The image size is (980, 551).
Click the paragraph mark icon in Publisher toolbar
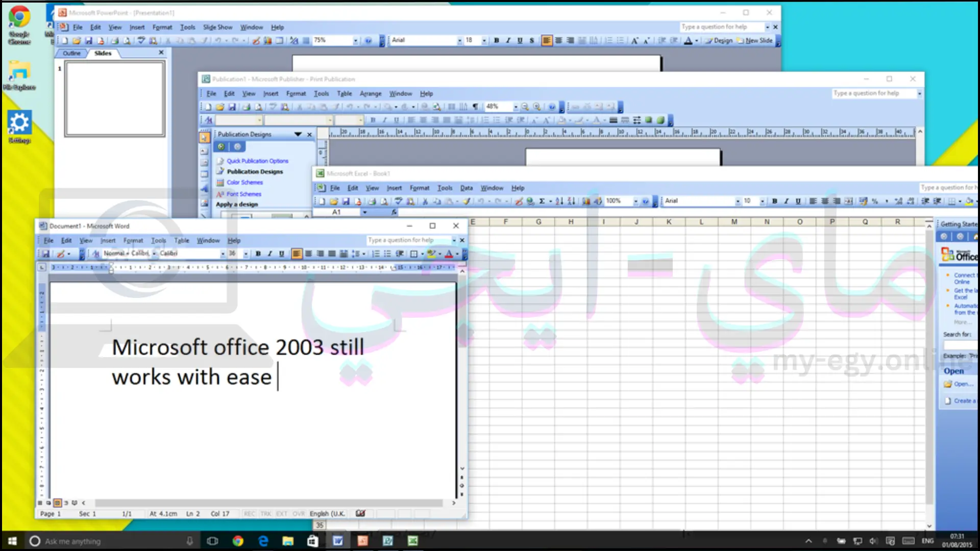point(475,107)
